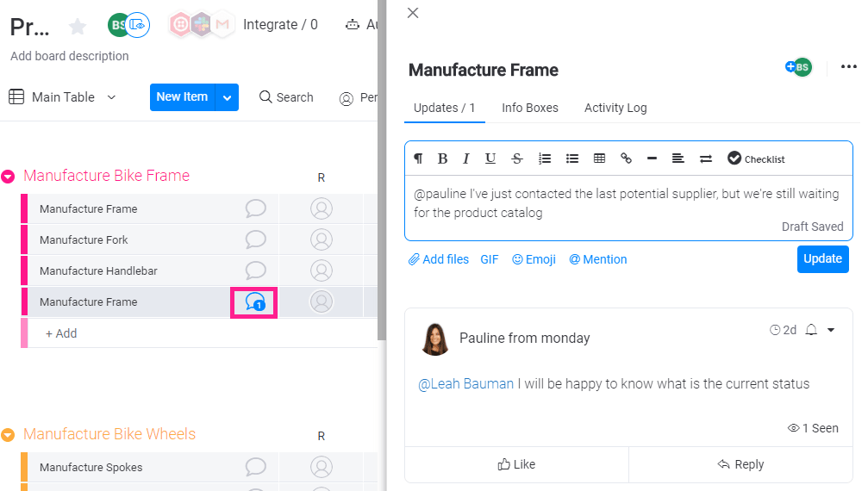Select Manufacture Spokes item name
The height and width of the screenshot is (491, 868).
[91, 467]
